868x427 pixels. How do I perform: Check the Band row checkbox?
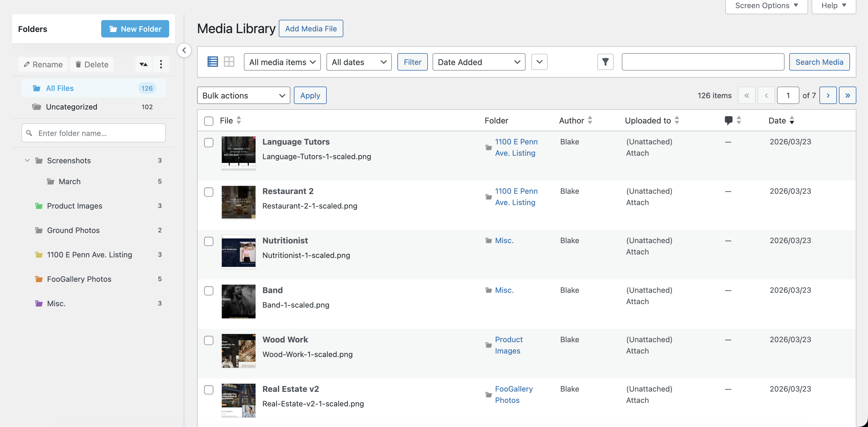pos(209,290)
